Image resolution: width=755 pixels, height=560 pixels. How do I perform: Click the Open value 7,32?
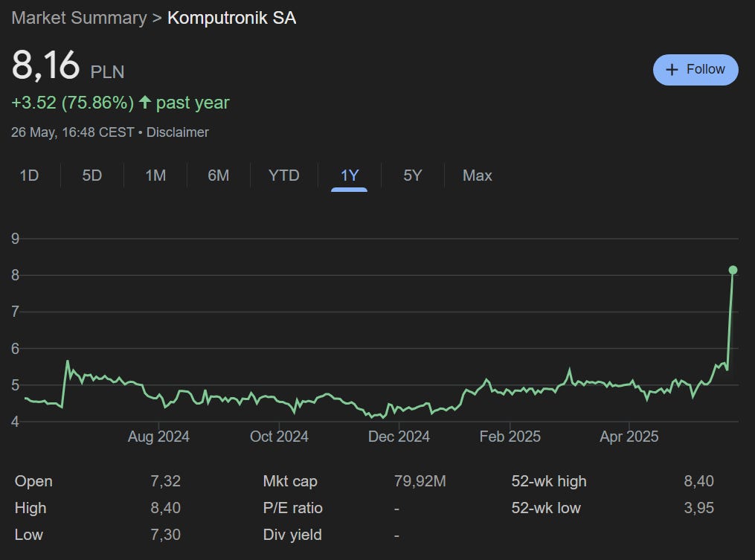point(165,481)
